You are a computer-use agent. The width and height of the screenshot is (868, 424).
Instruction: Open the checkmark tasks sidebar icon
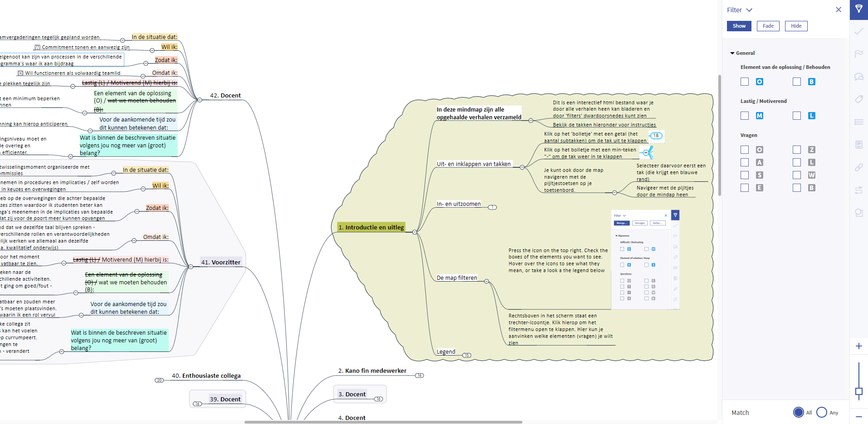point(858,31)
